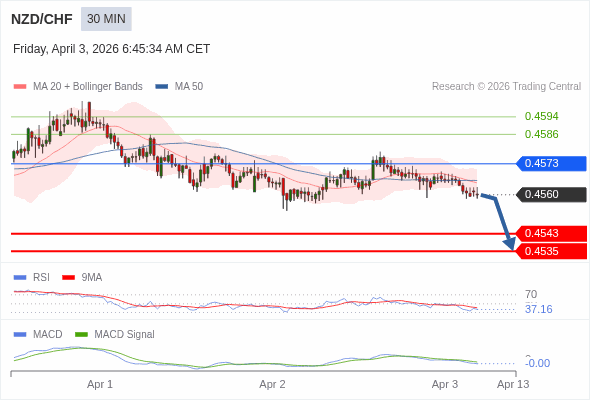
Task: Click the 'MA 50' legend label
Action: pyautogui.click(x=189, y=87)
